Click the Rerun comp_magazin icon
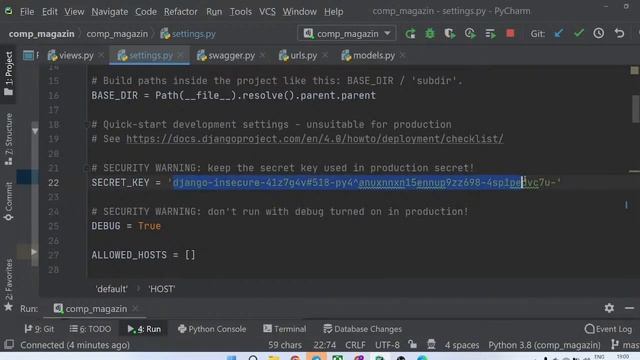 (410, 33)
